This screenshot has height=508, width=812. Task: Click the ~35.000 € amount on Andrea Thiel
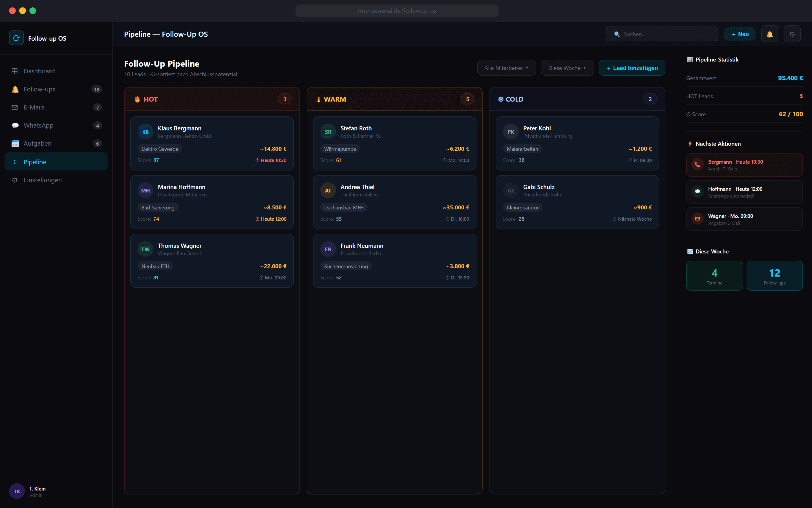coord(456,208)
